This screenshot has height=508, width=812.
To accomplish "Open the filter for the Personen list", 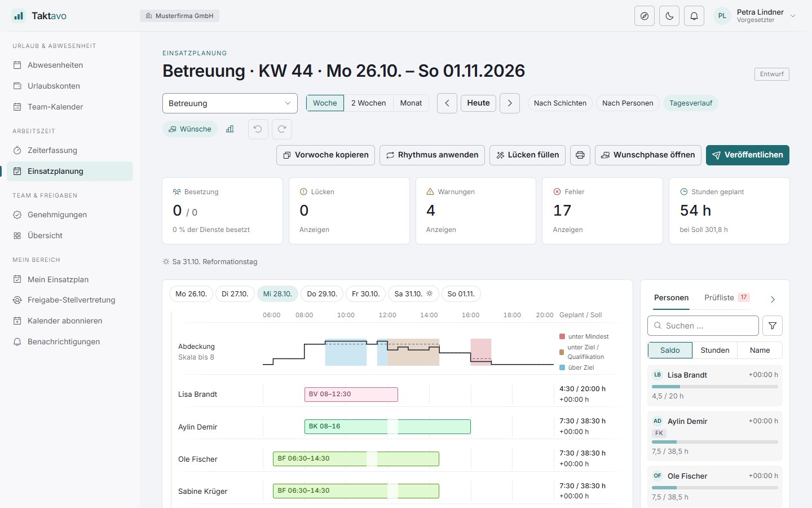I will [773, 326].
